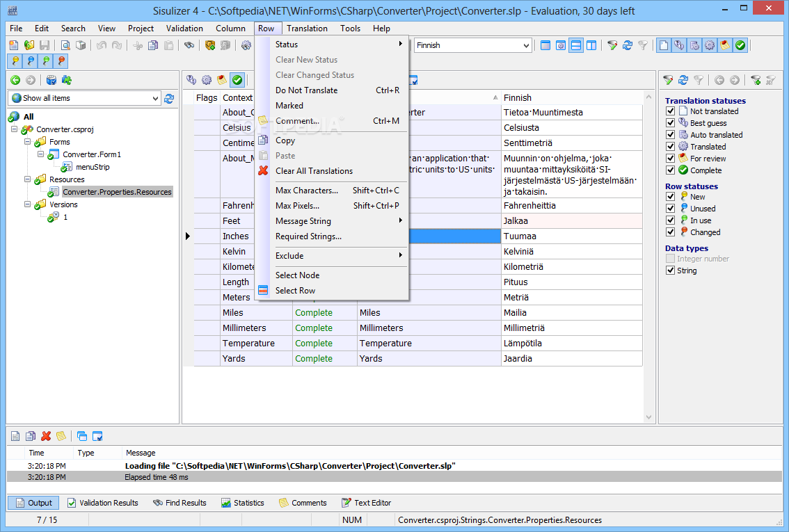Collapse the Converter.Form1 tree node

tap(41, 154)
